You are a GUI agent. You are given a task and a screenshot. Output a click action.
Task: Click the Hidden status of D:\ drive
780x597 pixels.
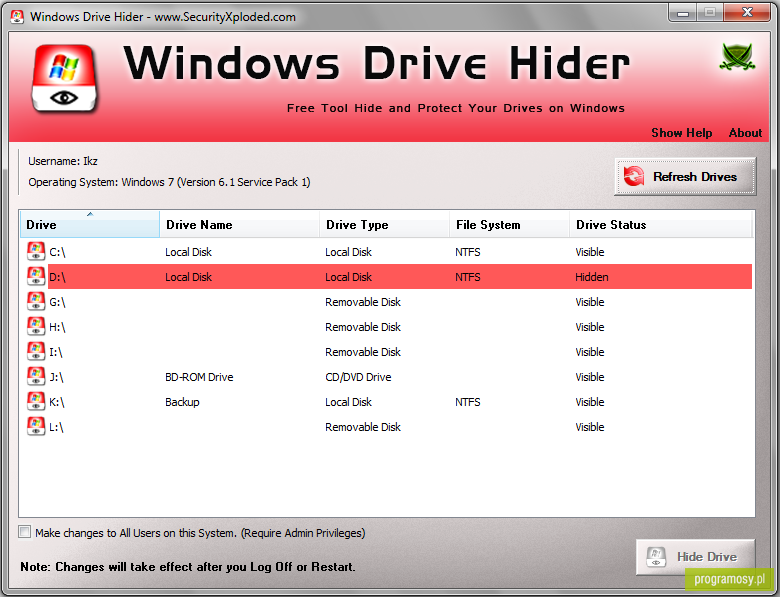point(591,277)
